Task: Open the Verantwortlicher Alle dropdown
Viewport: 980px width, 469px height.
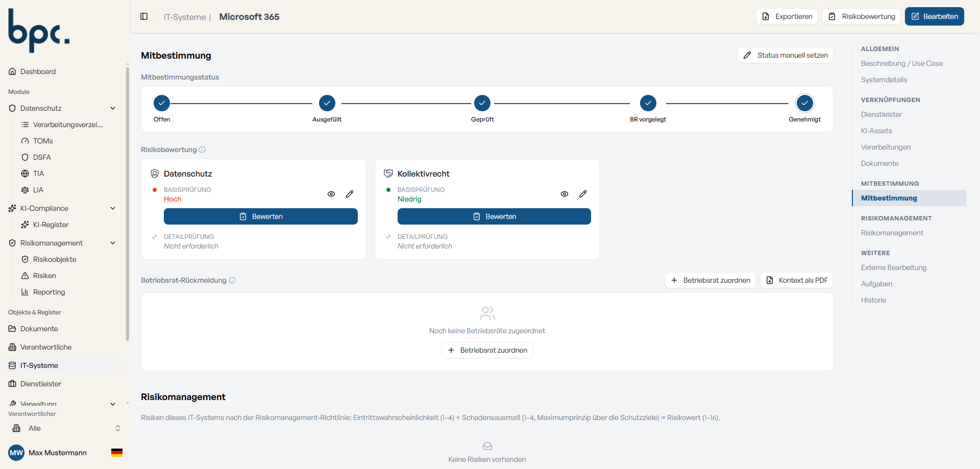Action: [x=65, y=428]
